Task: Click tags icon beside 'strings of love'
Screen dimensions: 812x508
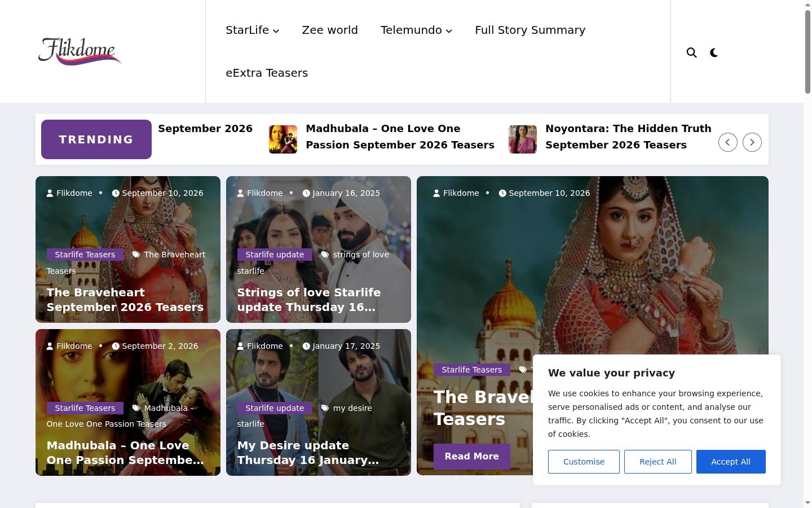Action: (325, 255)
